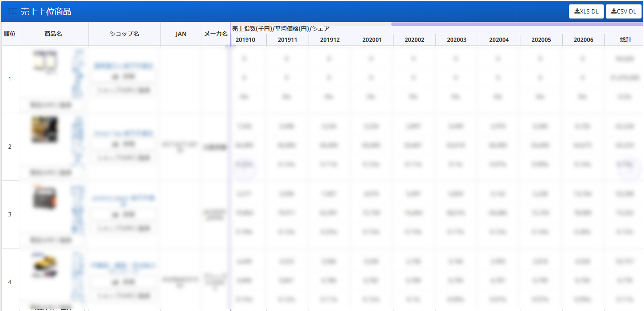Screen dimensions: 644x311
Task: Open the rank 1 product thumbnail
Action: pyautogui.click(x=45, y=61)
